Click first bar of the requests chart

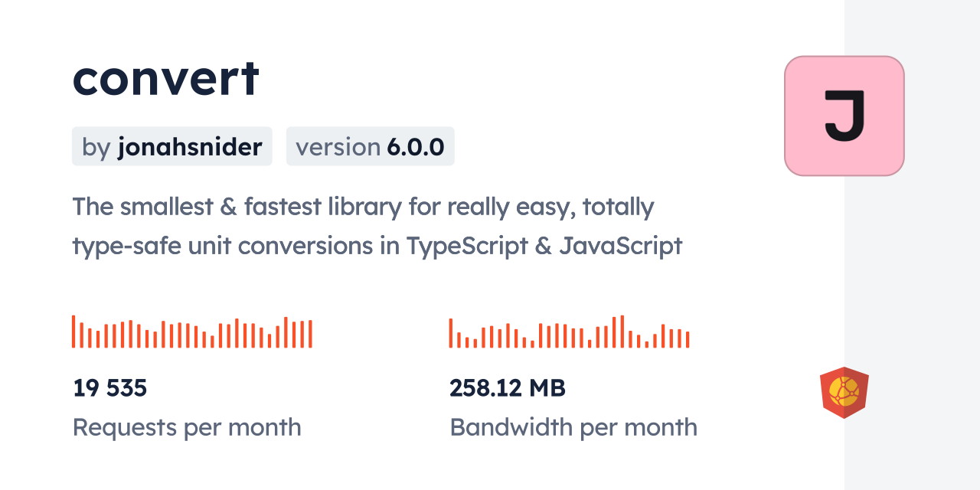[73, 332]
